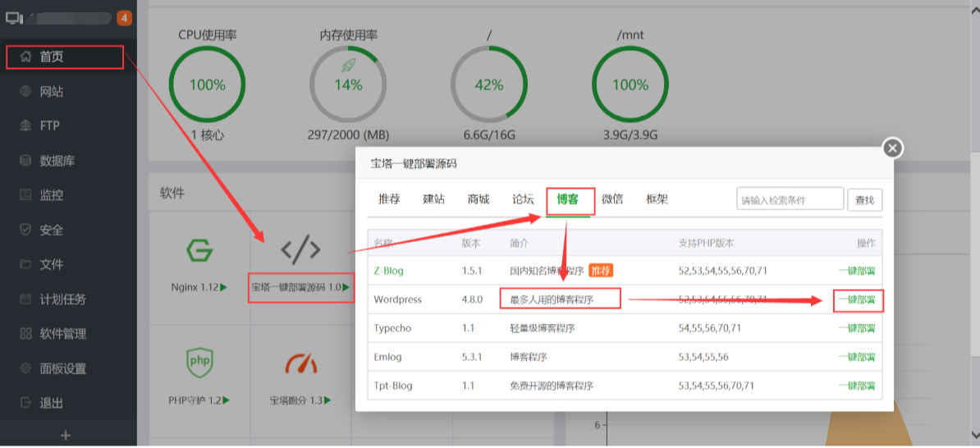The width and height of the screenshot is (980, 448).
Task: Click the server monitor icon at top-left
Action: 15,18
